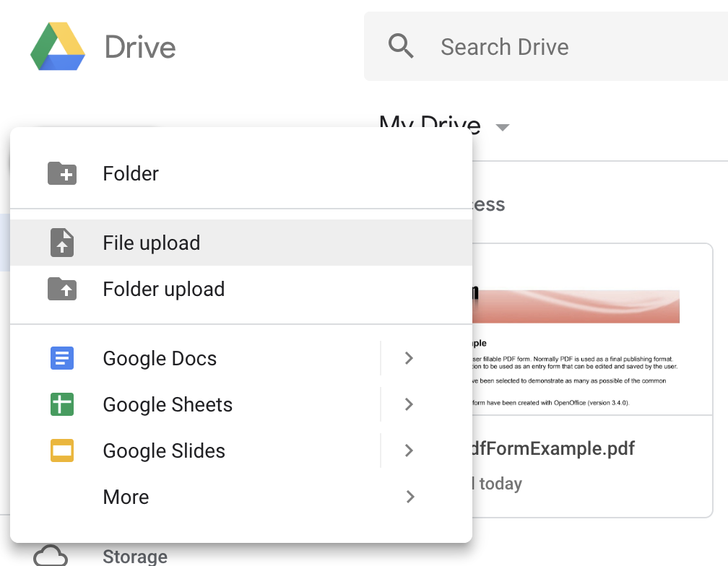This screenshot has width=728, height=566.
Task: Click the Google Drive logo
Action: (58, 46)
